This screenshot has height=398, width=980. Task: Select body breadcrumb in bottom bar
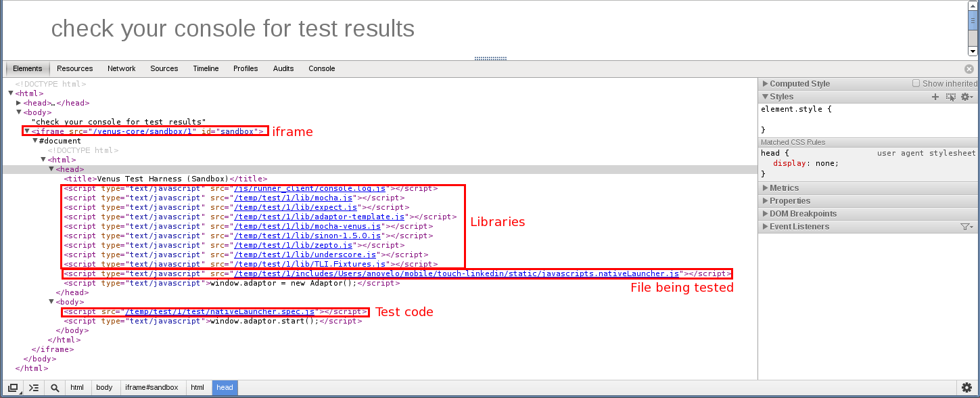click(x=104, y=388)
